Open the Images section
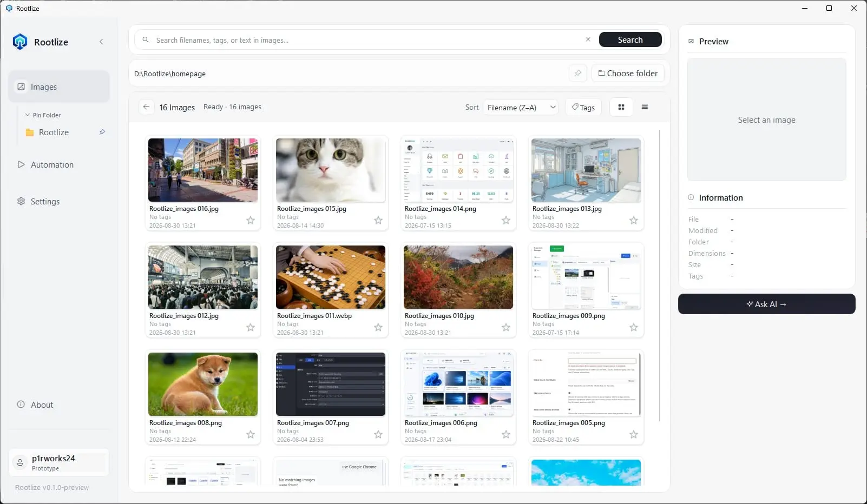This screenshot has width=867, height=504. click(59, 87)
